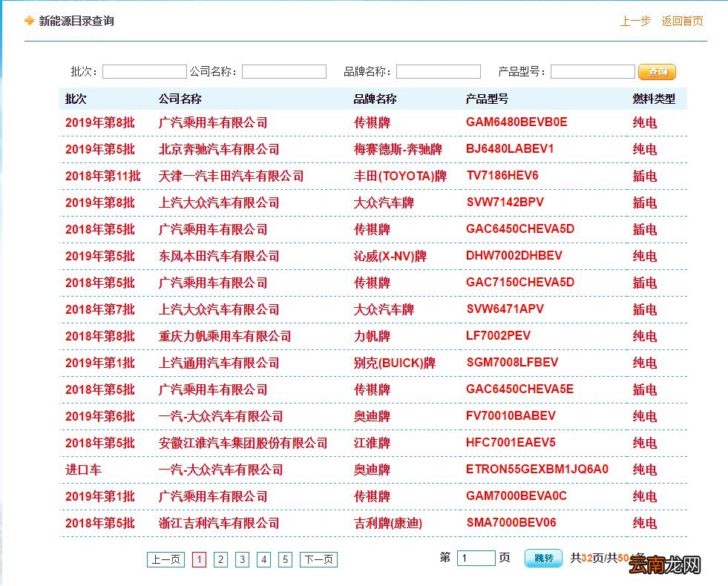Open product model TV7186HEV6
The height and width of the screenshot is (586, 728).
pos(502,175)
